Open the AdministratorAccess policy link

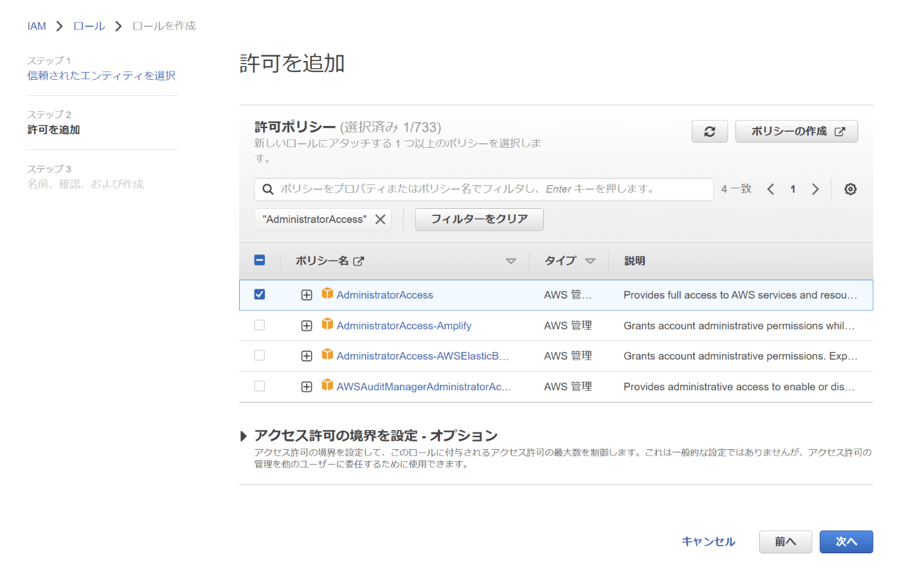click(385, 295)
